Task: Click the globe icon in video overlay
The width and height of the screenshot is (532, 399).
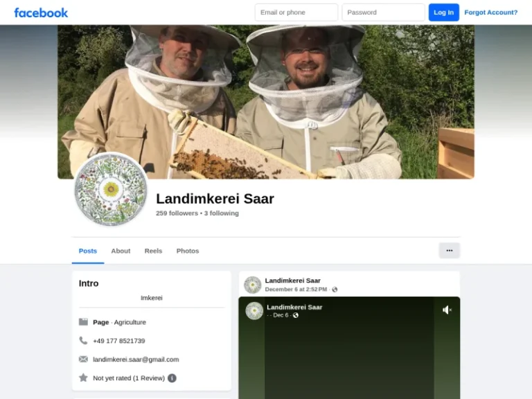Action: [296, 315]
